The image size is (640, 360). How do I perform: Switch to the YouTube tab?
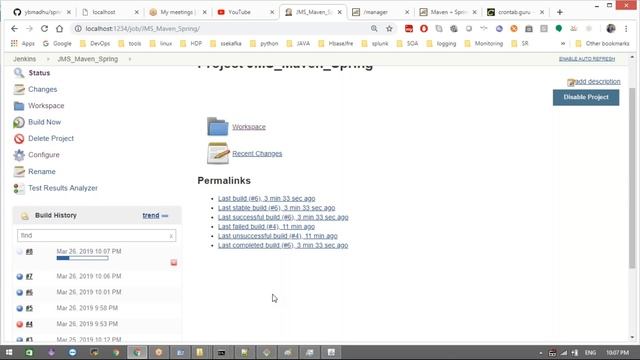[x=245, y=12]
